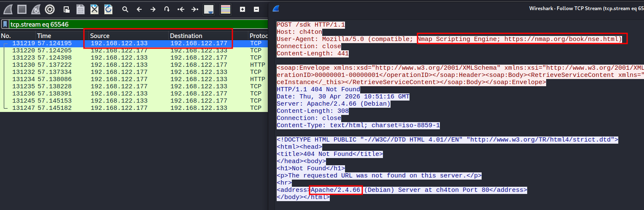Zoom out the main window text
This screenshot has height=210, width=644.
[256, 9]
